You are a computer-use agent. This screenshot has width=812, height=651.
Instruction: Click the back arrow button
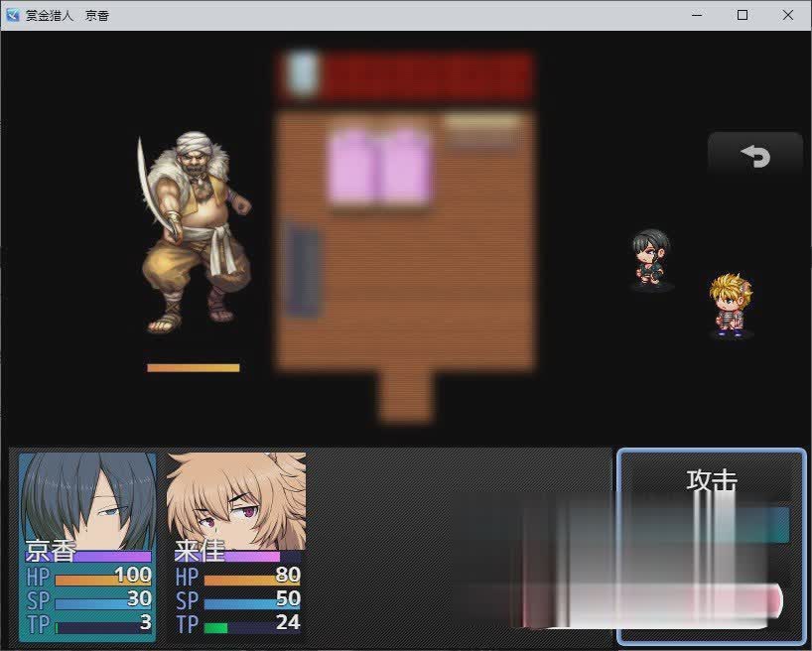point(755,156)
